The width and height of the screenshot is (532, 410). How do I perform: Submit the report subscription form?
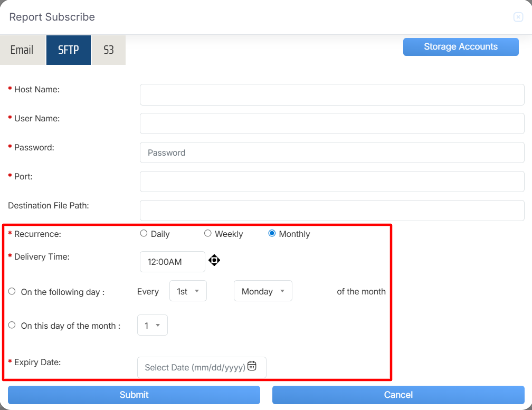134,395
